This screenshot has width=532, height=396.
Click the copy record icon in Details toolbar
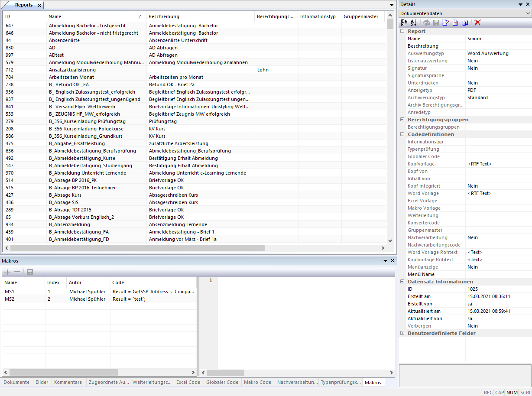(465, 23)
